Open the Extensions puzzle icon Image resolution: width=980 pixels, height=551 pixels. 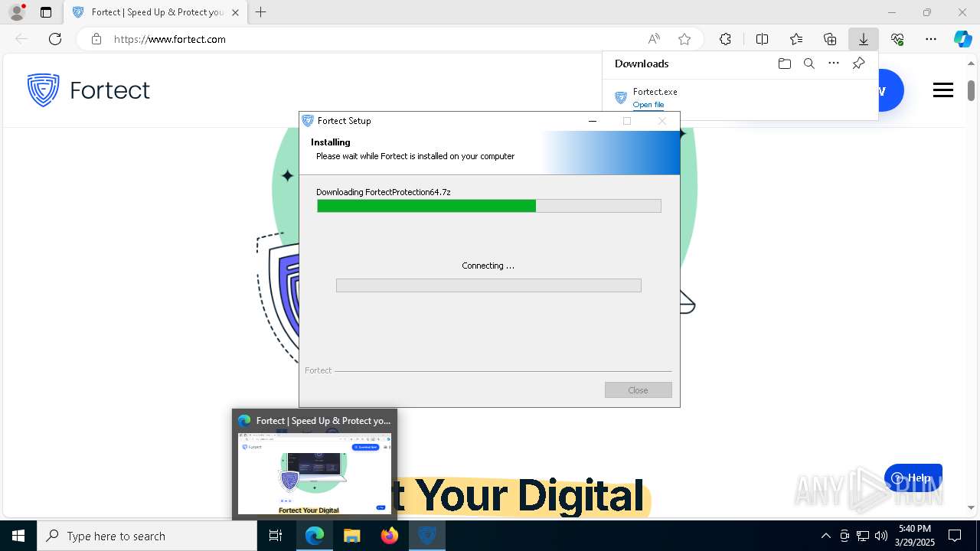[x=725, y=39]
